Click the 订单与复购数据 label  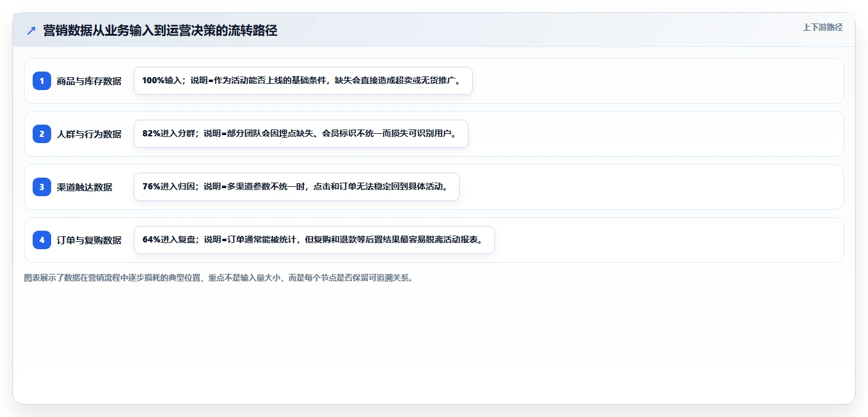click(x=89, y=240)
